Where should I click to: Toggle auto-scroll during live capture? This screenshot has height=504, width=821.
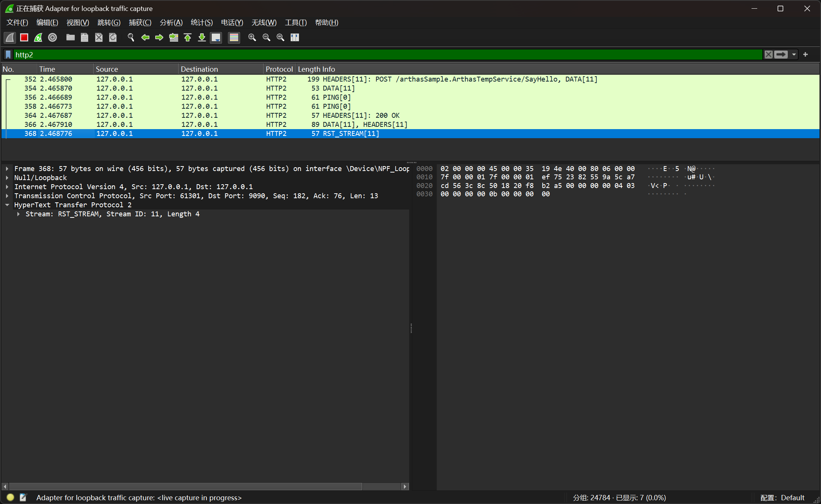(216, 37)
